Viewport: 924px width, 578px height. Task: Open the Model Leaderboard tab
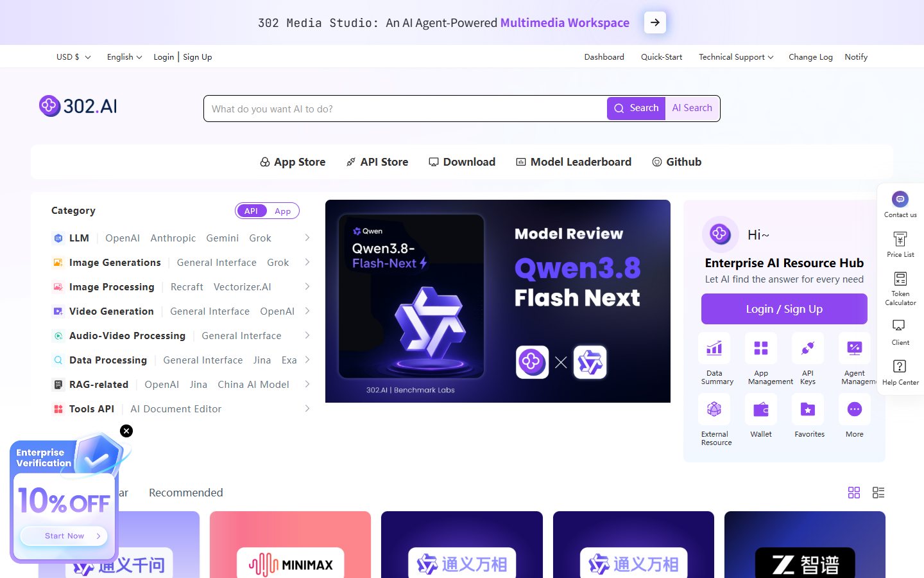pyautogui.click(x=574, y=162)
